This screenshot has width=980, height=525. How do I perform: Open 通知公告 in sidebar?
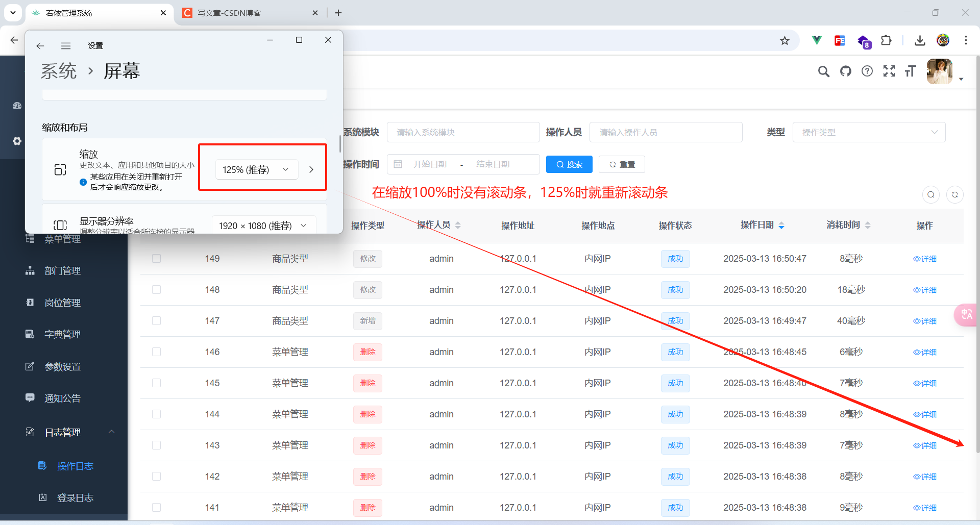click(64, 398)
